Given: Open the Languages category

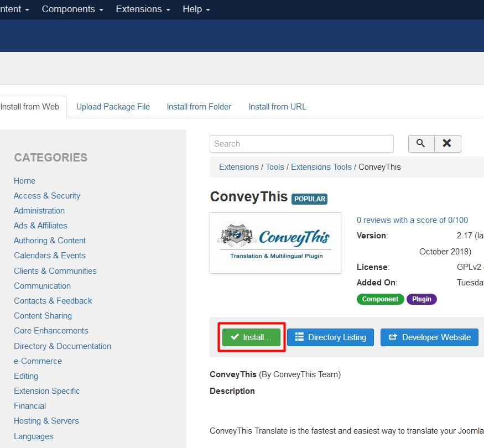Looking at the screenshot, I should pyautogui.click(x=34, y=436).
